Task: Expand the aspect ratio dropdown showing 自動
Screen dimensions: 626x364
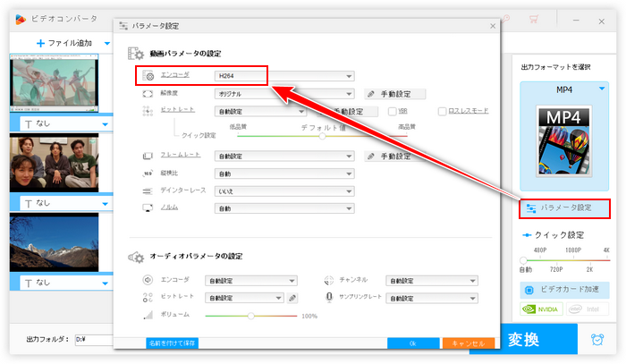Action: (284, 174)
